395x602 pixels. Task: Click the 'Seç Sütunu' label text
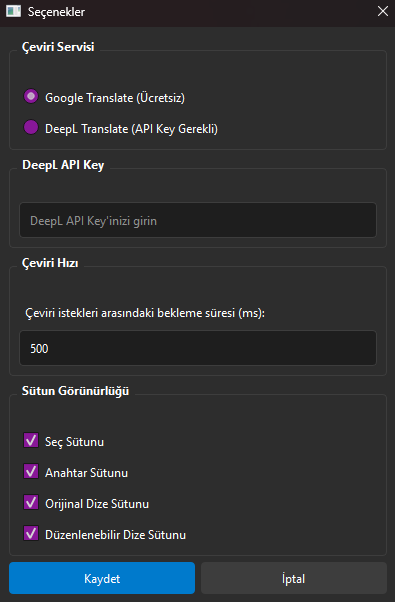(74, 442)
